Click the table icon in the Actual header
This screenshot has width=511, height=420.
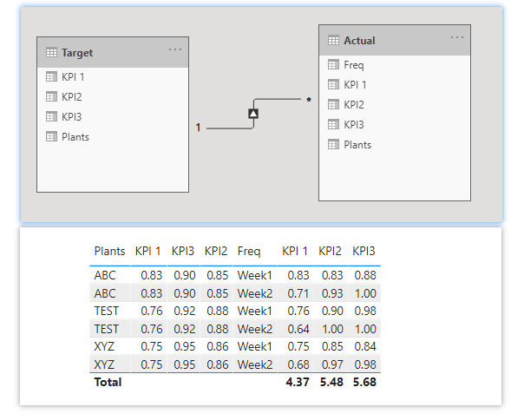[x=333, y=41]
